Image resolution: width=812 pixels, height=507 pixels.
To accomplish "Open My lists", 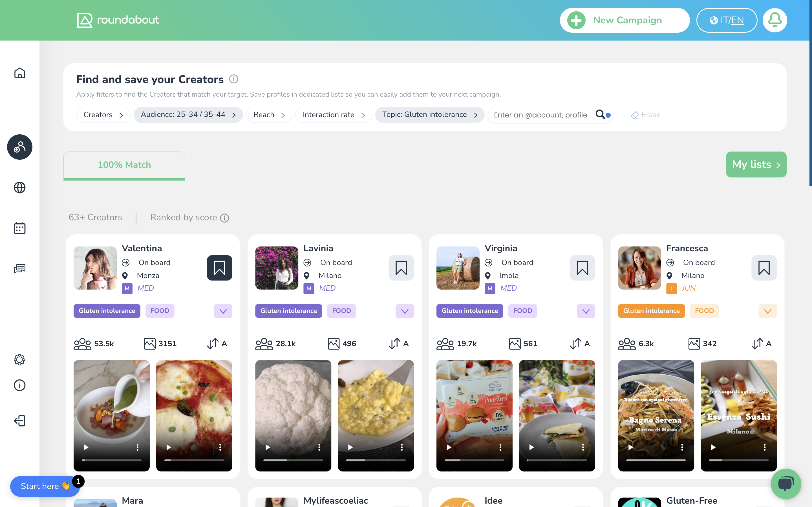I will coord(756,164).
